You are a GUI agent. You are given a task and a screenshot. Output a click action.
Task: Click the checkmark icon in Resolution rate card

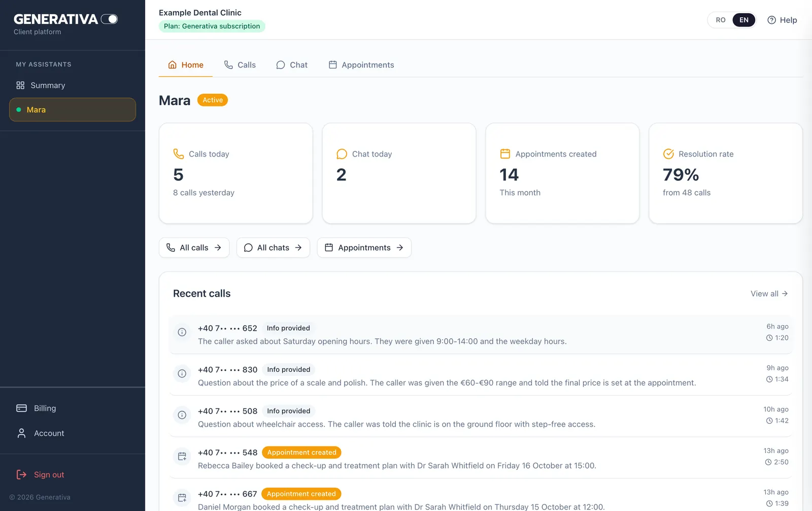(x=669, y=154)
